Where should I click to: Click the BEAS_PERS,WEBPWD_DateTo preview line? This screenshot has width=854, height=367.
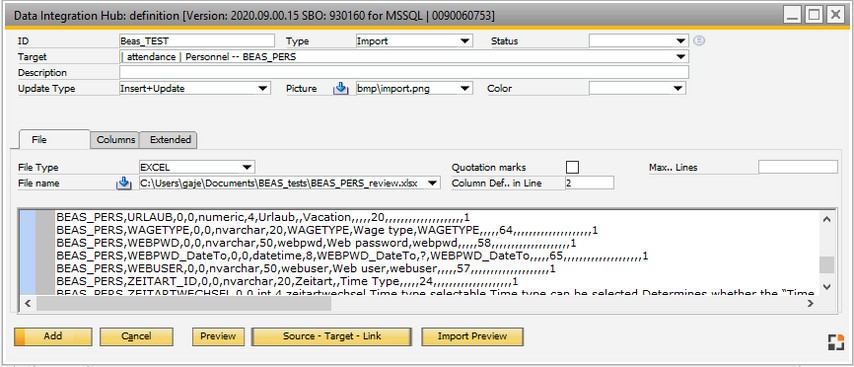(x=352, y=255)
